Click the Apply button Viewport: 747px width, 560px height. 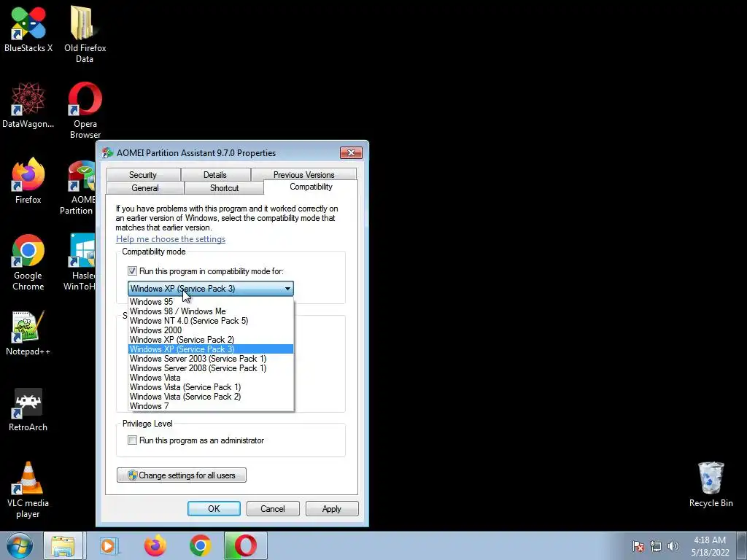(x=332, y=508)
